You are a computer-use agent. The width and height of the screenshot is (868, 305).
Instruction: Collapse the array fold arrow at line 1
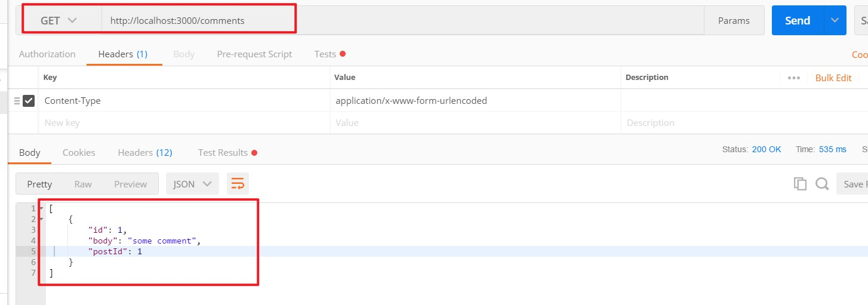tap(41, 208)
